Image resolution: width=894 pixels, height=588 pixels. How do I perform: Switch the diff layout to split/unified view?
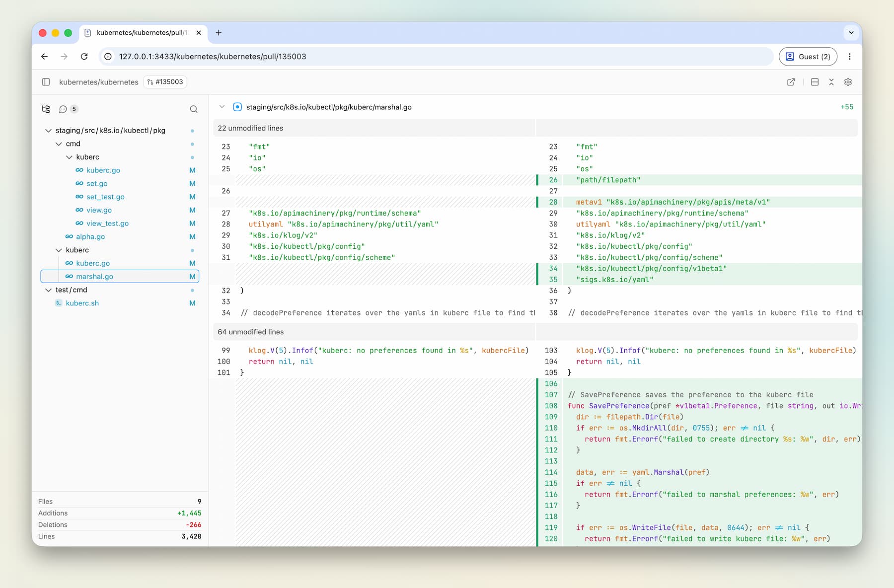click(815, 82)
